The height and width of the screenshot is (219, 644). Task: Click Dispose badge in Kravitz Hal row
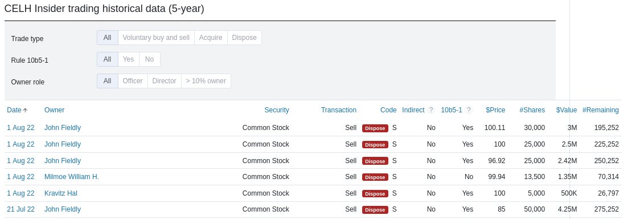click(375, 193)
